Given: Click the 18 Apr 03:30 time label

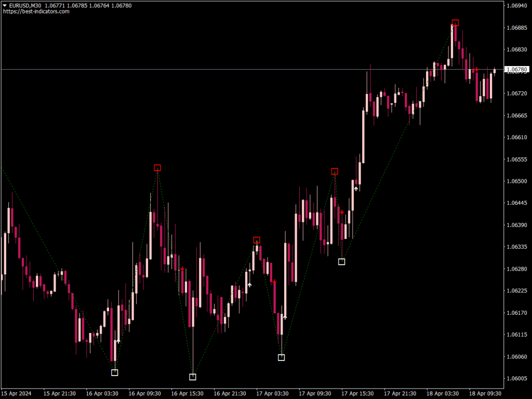Looking at the screenshot, I should (x=443, y=394).
